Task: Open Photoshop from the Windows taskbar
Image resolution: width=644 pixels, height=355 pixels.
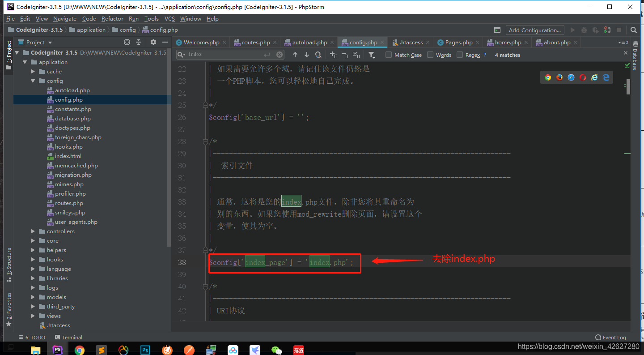Action: [x=145, y=350]
